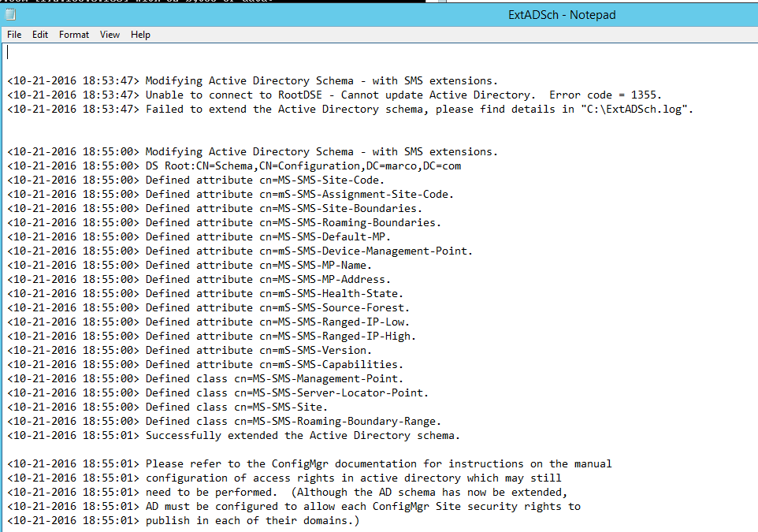Click the line 'cn=mS-SMS-Health-State.'
The width and height of the screenshot is (758, 532).
[206, 293]
